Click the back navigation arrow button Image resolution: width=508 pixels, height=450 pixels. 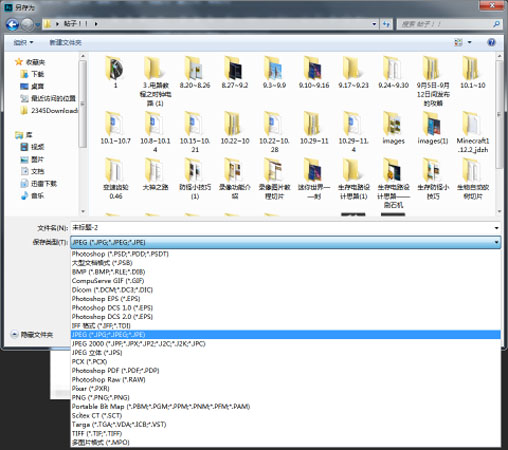pyautogui.click(x=12, y=24)
